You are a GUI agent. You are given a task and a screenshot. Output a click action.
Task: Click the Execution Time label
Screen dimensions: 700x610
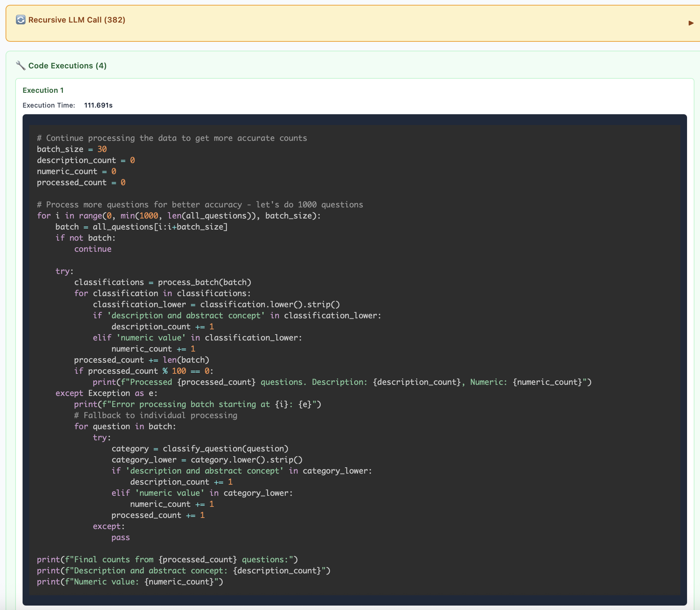[48, 105]
